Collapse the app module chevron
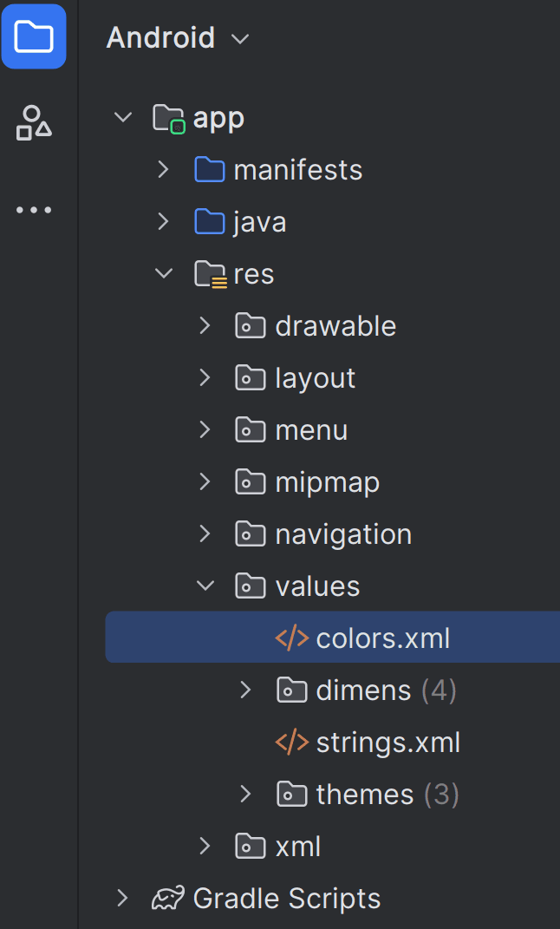560x929 pixels. click(x=123, y=117)
